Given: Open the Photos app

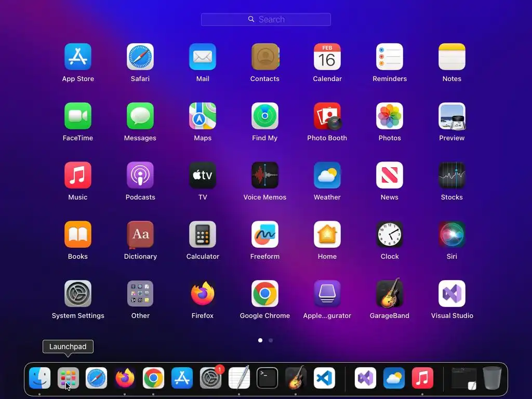Looking at the screenshot, I should tap(390, 116).
